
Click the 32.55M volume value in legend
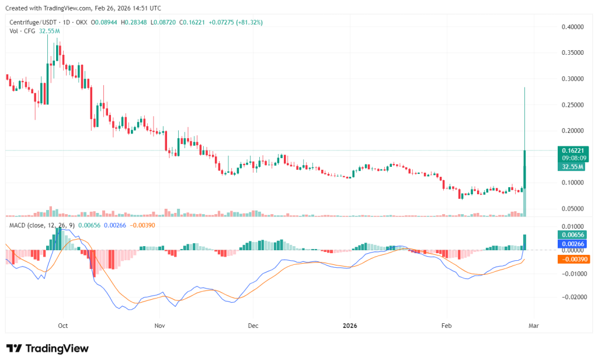click(49, 32)
